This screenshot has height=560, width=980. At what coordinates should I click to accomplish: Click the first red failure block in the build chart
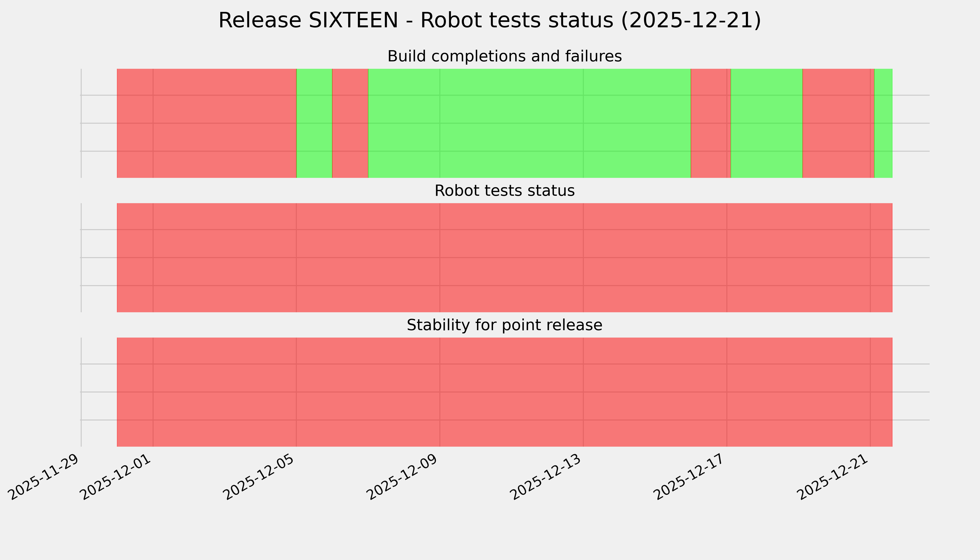click(206, 123)
